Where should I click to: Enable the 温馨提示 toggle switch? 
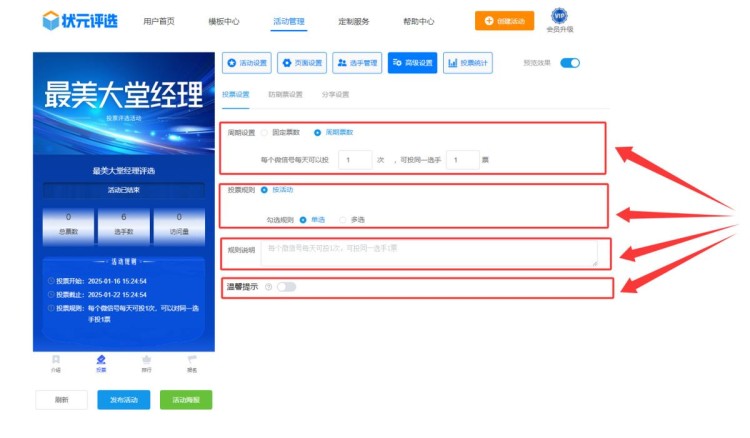point(286,287)
